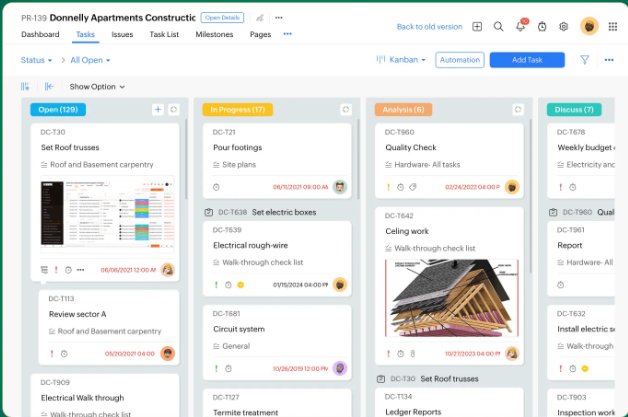Click the circle icon in In Progress column header
The width and height of the screenshot is (628, 417).
click(x=346, y=109)
